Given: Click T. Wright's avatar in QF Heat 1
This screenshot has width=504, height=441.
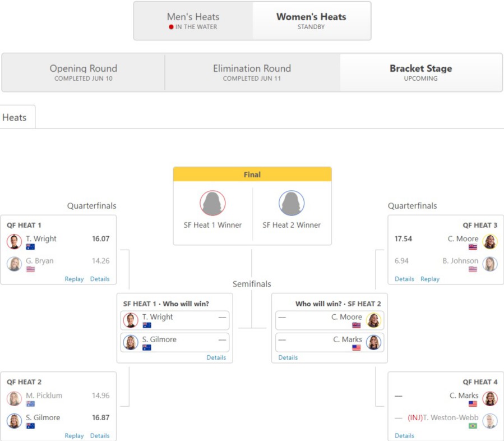Looking at the screenshot, I should (14, 242).
